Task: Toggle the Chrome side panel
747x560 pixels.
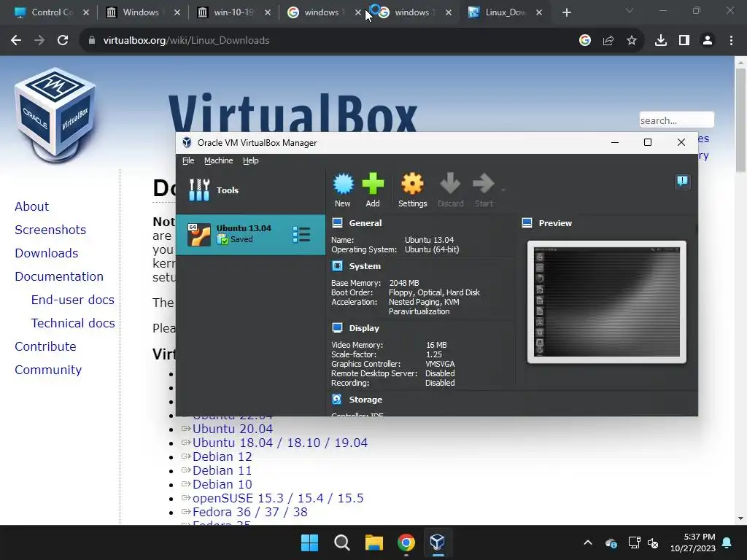Action: coord(684,41)
